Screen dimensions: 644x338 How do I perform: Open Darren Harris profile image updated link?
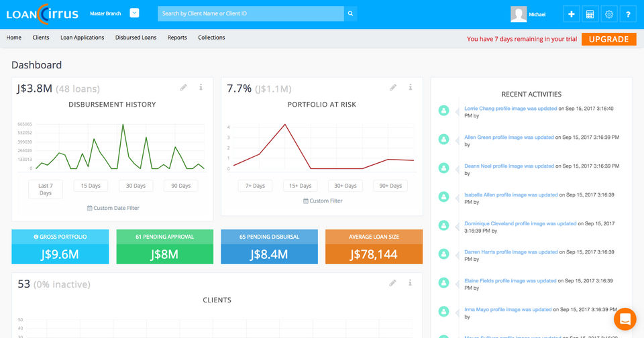511,251
